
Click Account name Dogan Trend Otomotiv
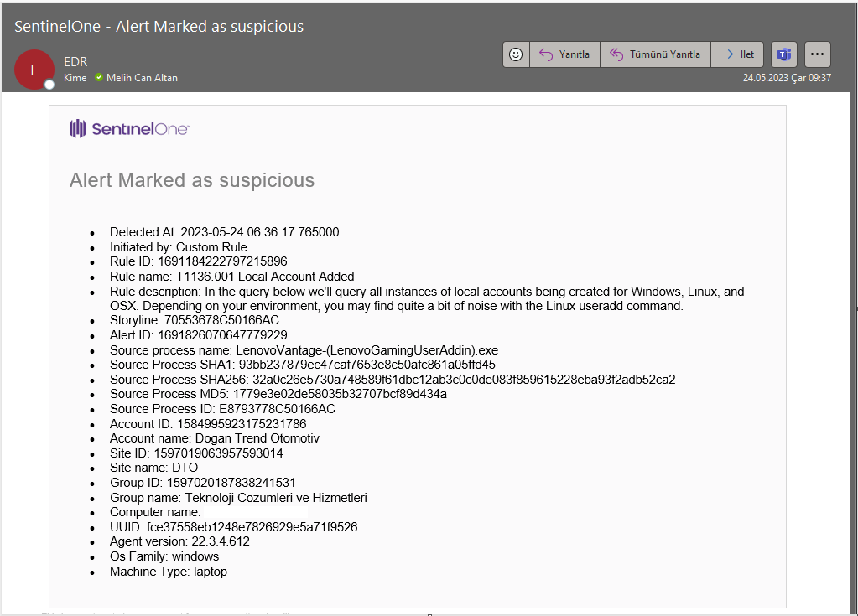coord(215,438)
